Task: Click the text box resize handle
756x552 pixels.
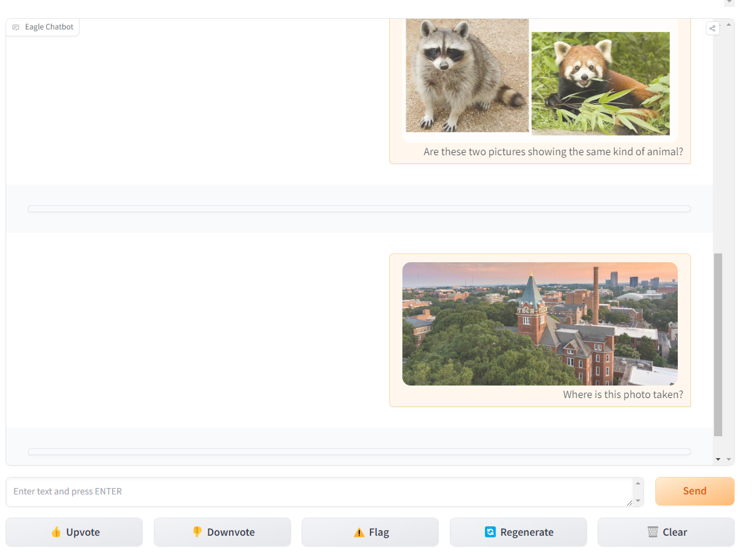Action: (629, 503)
